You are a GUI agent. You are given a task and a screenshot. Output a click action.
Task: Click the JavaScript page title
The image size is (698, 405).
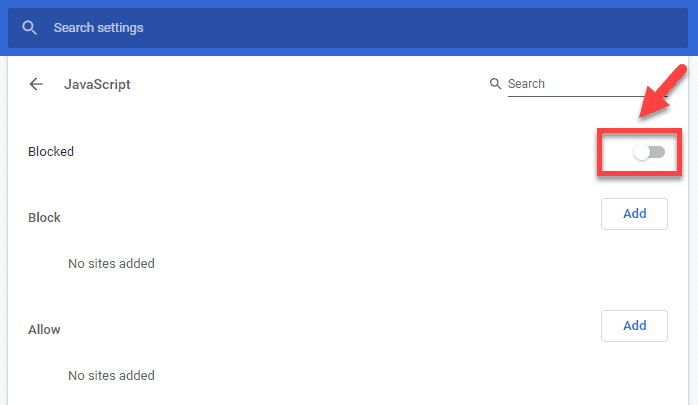[x=97, y=84]
